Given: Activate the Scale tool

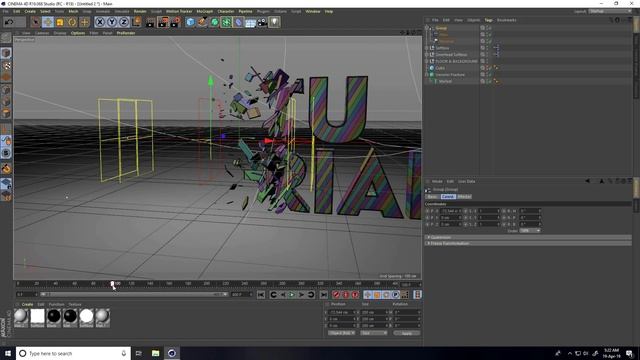Looking at the screenshot, I should tap(60, 22).
